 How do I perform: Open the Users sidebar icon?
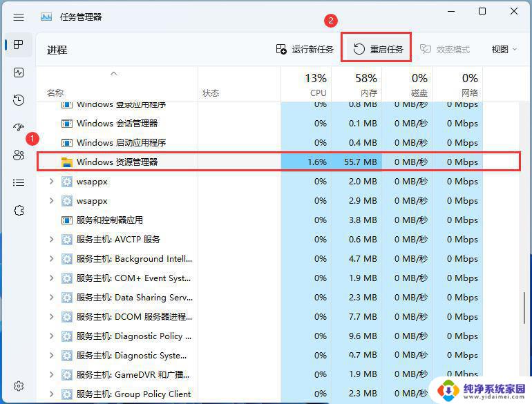(19, 155)
